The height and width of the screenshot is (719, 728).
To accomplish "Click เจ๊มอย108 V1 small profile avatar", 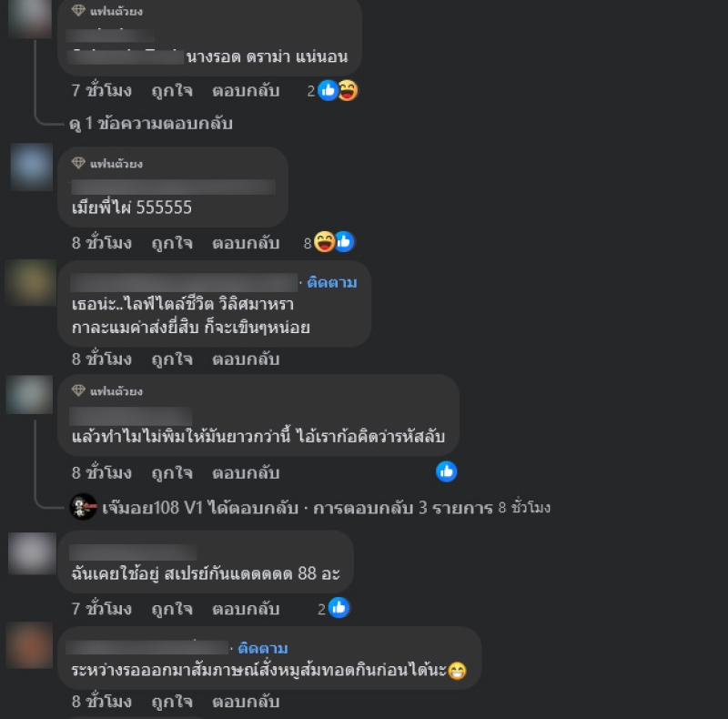I will coord(83,507).
